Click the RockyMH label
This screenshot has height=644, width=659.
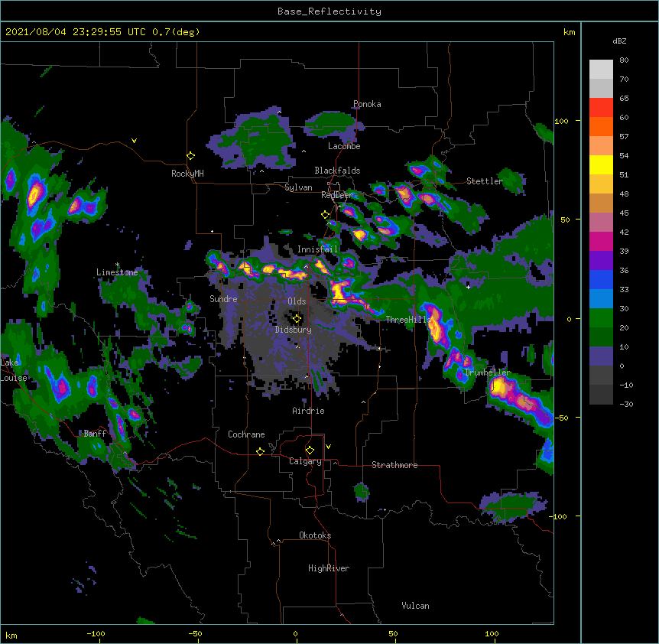pyautogui.click(x=187, y=174)
